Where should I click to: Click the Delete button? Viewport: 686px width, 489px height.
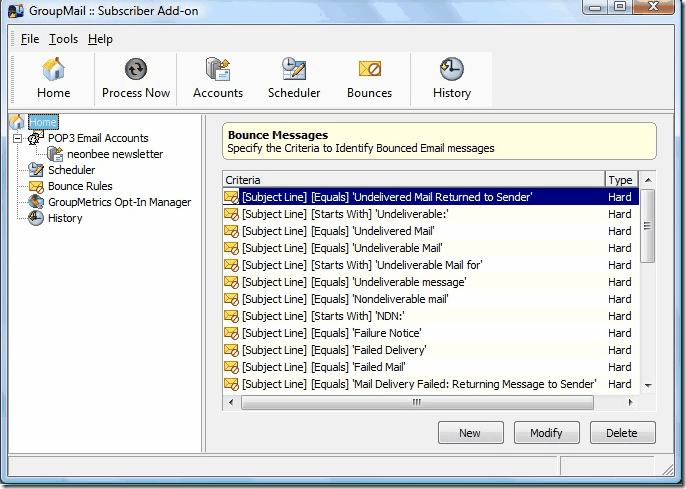622,433
